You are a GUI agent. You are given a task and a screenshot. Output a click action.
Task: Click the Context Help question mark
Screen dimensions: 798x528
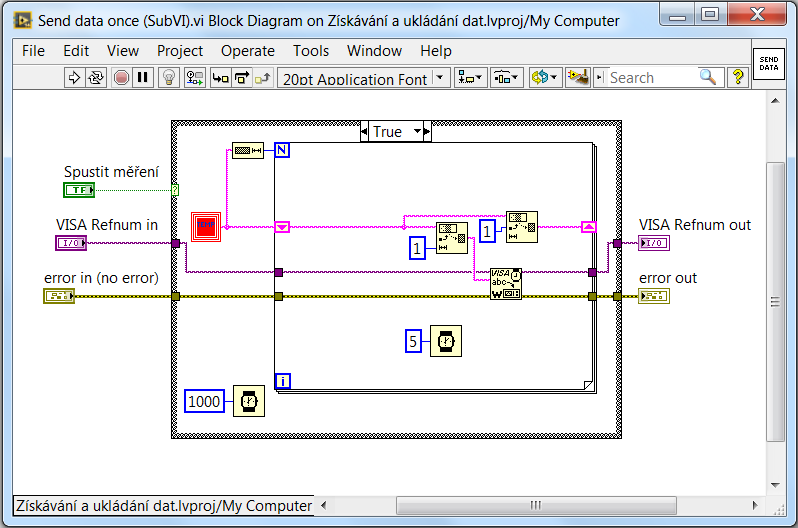[x=738, y=78]
